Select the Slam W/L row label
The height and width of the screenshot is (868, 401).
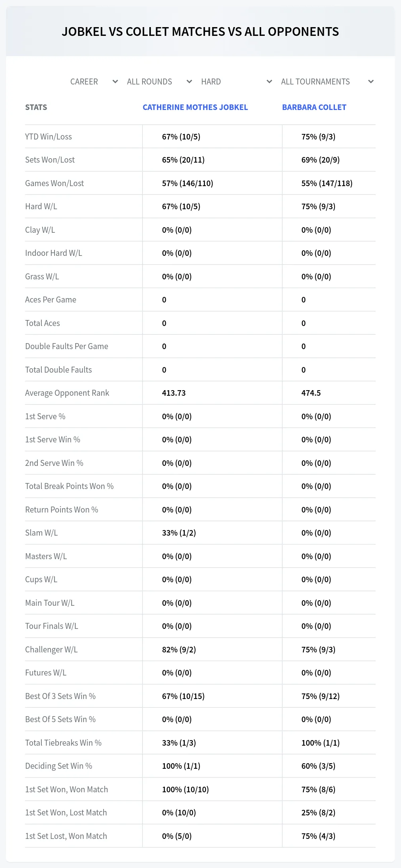click(x=41, y=533)
